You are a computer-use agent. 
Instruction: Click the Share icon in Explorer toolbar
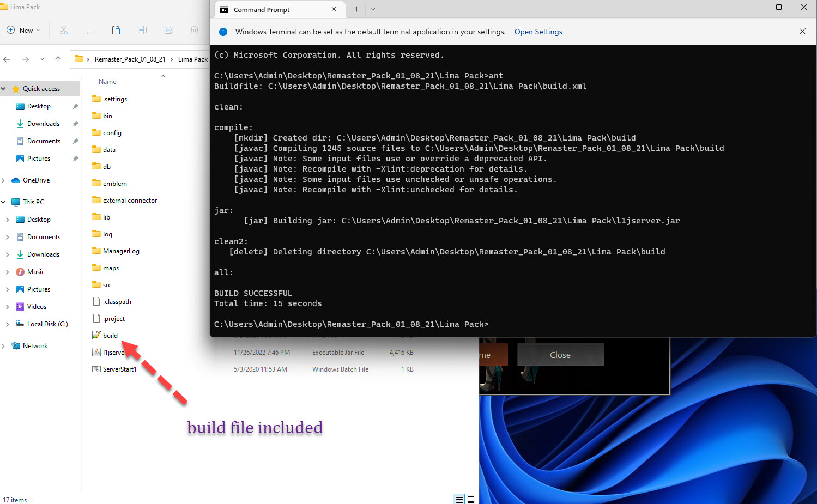168,31
